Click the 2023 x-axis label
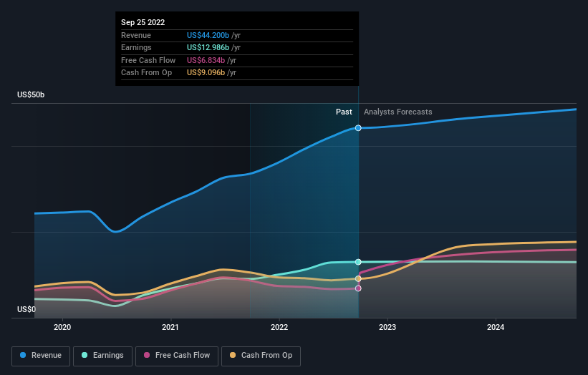This screenshot has width=588, height=375. coord(387,328)
